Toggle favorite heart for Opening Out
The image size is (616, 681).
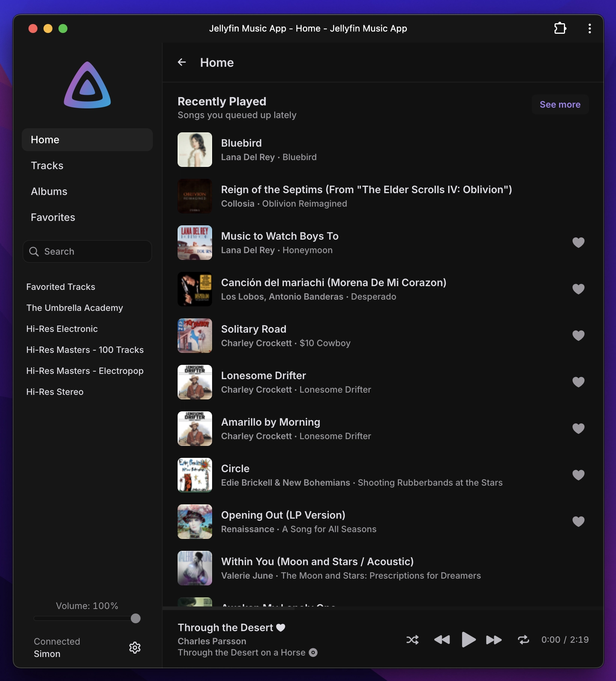579,522
